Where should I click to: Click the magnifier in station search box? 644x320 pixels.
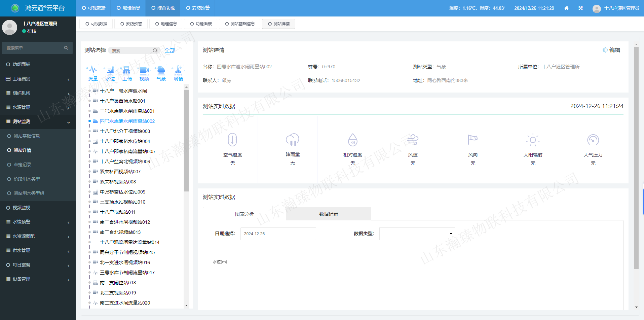155,50
